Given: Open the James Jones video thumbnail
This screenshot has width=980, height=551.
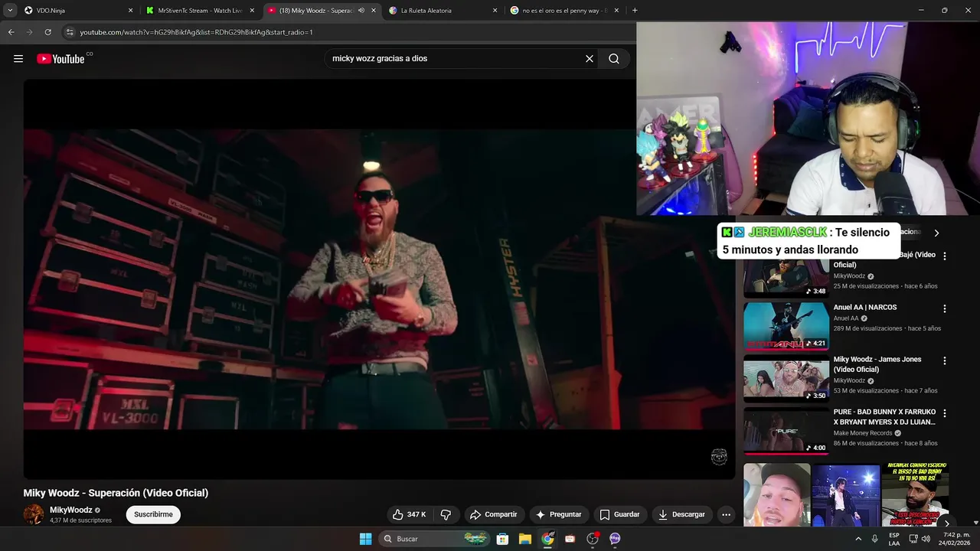Looking at the screenshot, I should click(x=786, y=378).
